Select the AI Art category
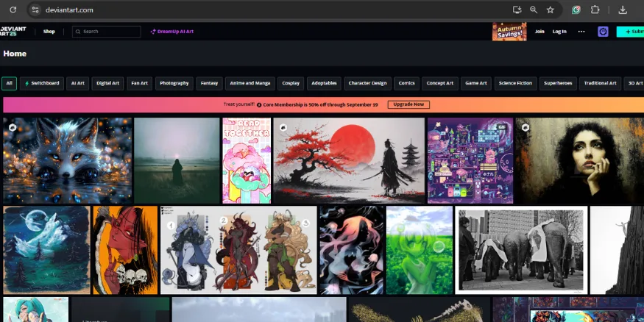The image size is (644, 322). 77,83
